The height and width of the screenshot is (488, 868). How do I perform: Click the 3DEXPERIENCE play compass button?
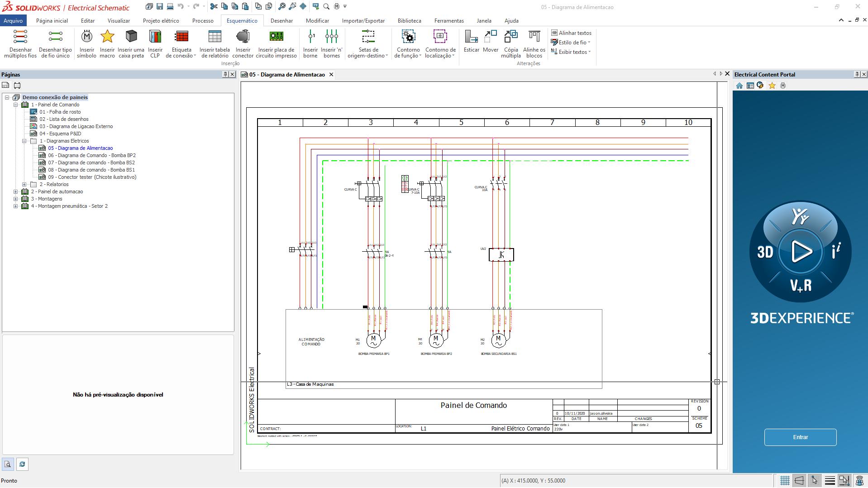tap(800, 252)
